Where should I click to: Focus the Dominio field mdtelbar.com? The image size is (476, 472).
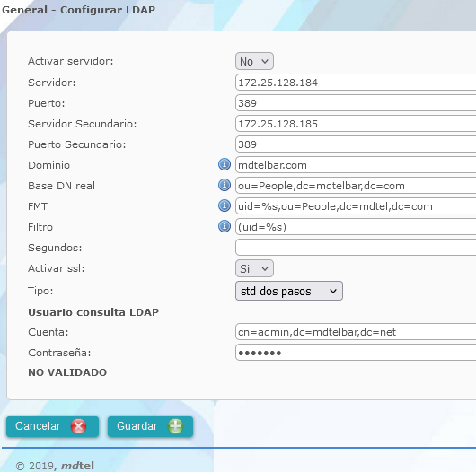point(356,165)
